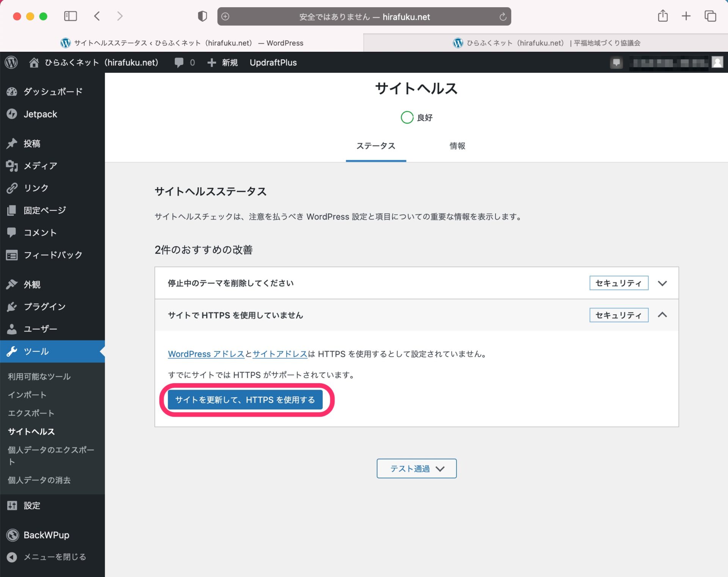Open the comments bubble in admin bar

coord(179,63)
